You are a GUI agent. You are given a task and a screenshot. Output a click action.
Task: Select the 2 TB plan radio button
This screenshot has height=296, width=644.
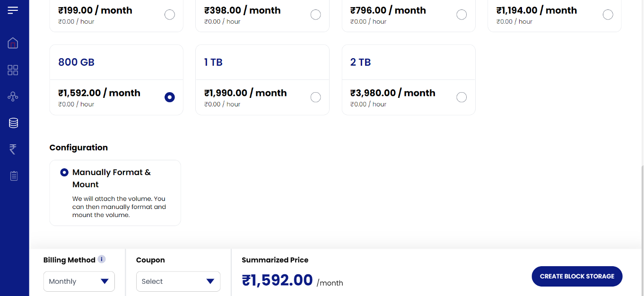[461, 97]
